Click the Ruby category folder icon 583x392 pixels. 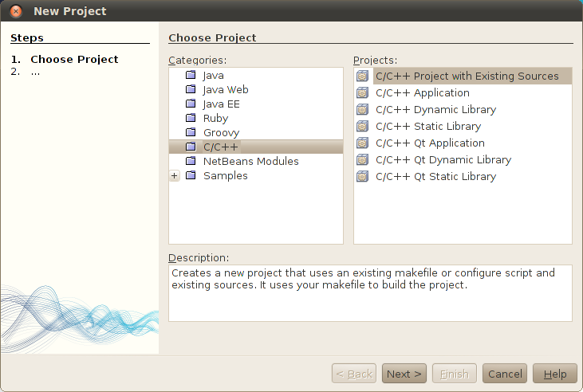click(x=191, y=118)
